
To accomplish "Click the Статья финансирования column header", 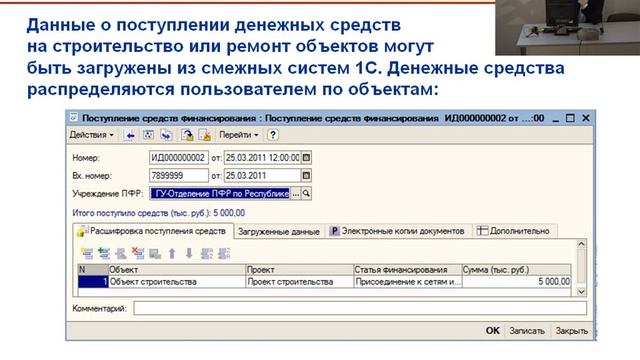I will coord(407,270).
